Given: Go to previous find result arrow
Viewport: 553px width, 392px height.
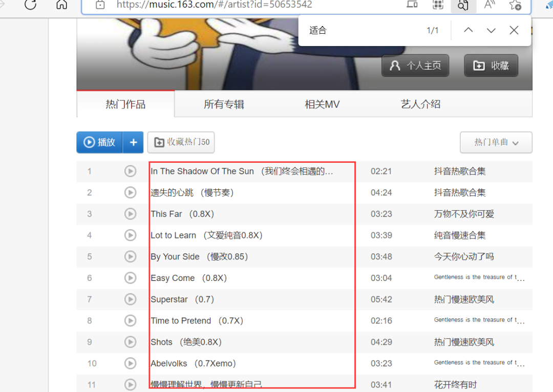Looking at the screenshot, I should pos(469,30).
